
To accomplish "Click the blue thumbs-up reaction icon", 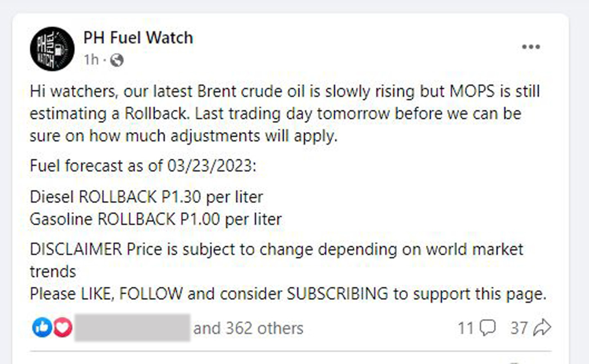I will pyautogui.click(x=42, y=328).
